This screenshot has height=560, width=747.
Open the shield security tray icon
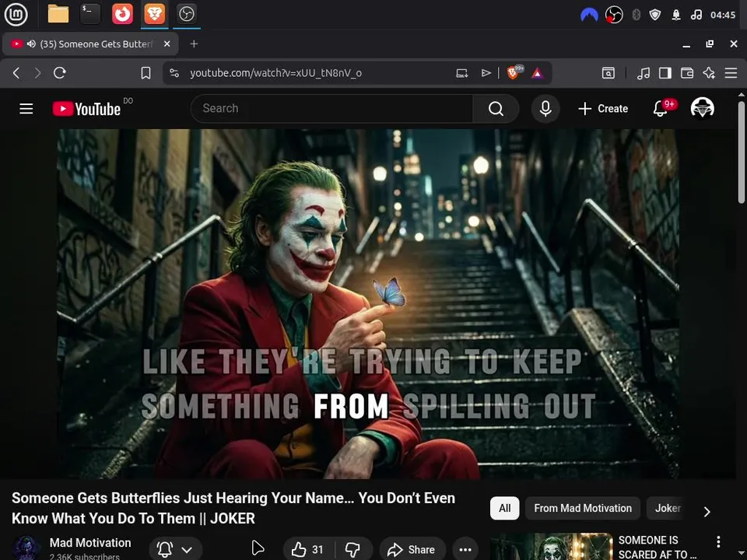pos(655,15)
